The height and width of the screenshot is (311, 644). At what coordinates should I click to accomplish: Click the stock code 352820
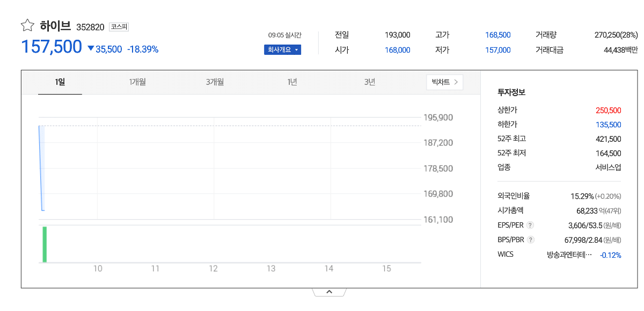click(90, 27)
